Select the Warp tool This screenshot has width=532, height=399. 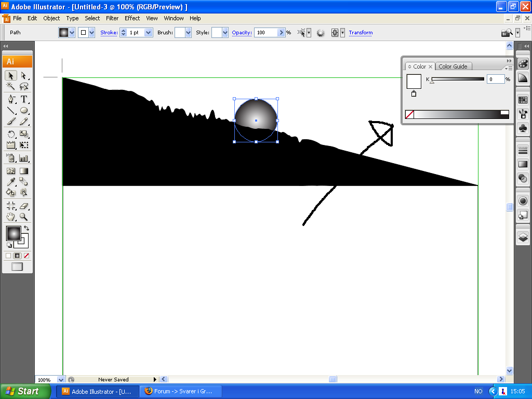[11, 145]
